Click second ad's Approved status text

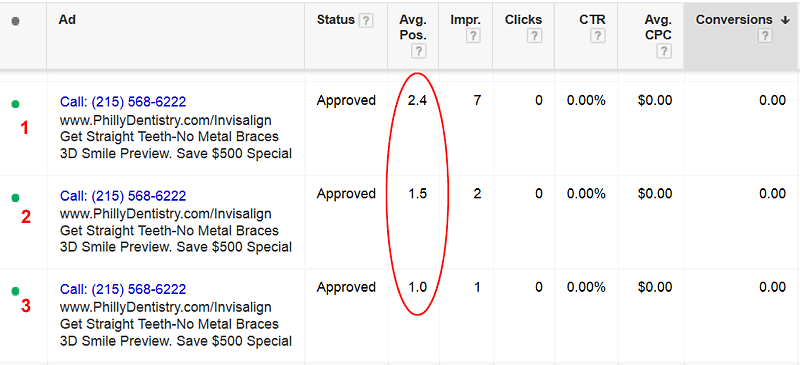click(x=346, y=194)
